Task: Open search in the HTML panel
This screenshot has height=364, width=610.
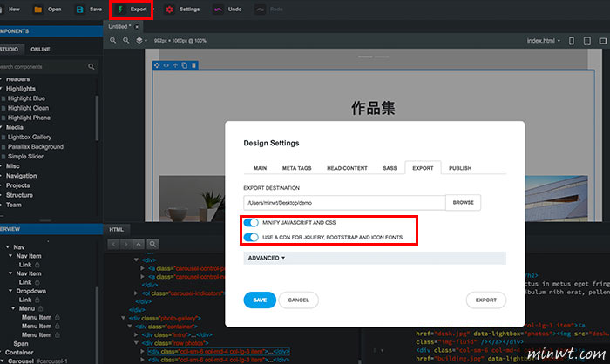Action: pyautogui.click(x=152, y=244)
